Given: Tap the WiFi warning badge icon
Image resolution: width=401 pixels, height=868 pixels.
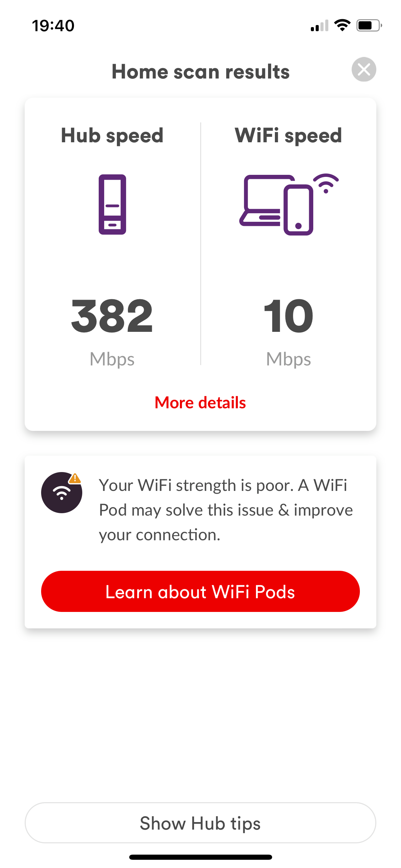Looking at the screenshot, I should click(62, 492).
